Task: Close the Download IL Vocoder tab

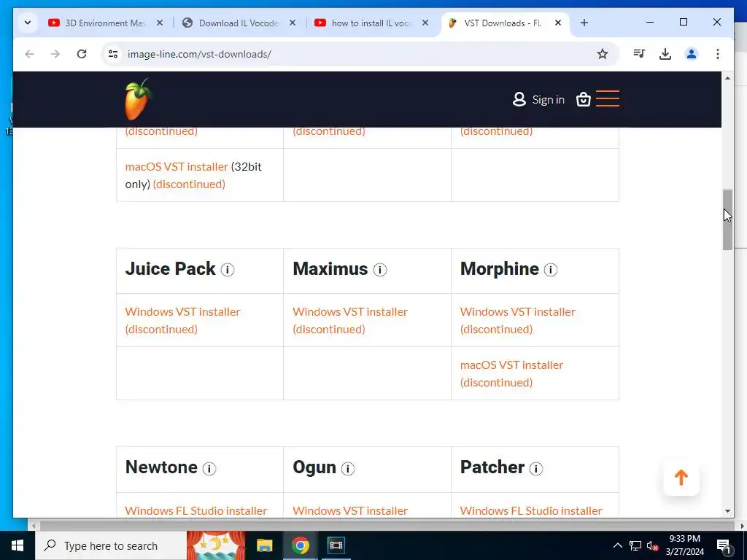Action: pyautogui.click(x=293, y=23)
